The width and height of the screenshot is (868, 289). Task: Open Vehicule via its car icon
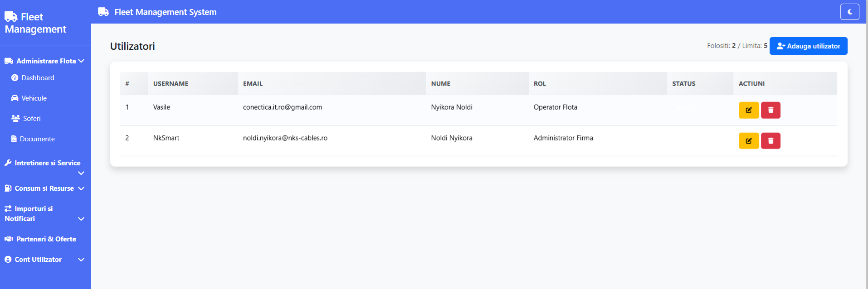(15, 98)
